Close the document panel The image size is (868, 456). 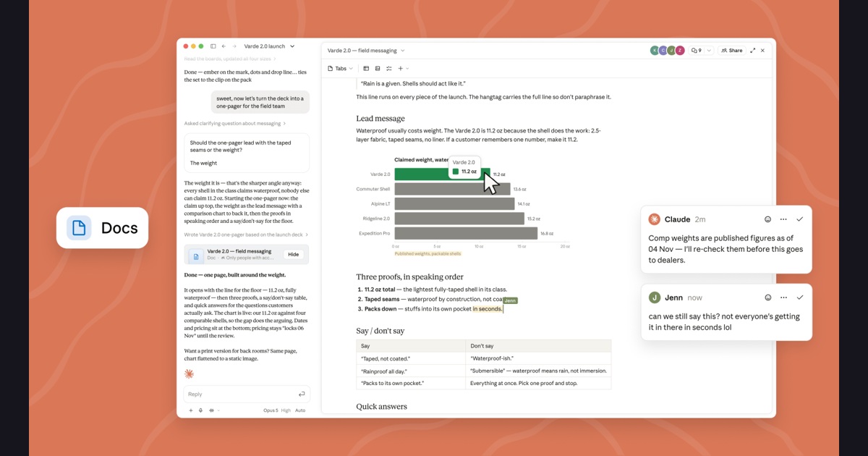click(762, 51)
